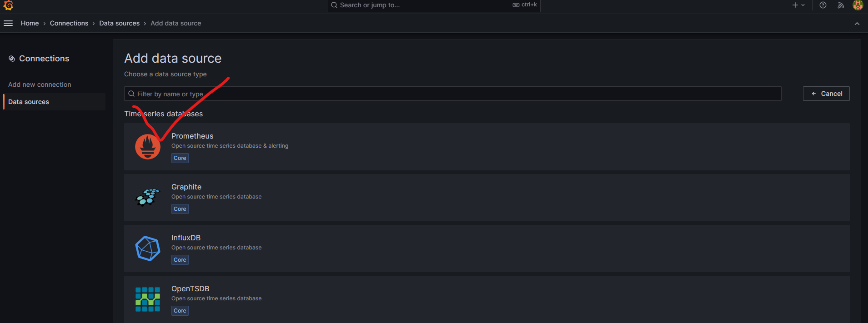
Task: Open the Search or jump to box
Action: click(x=434, y=5)
